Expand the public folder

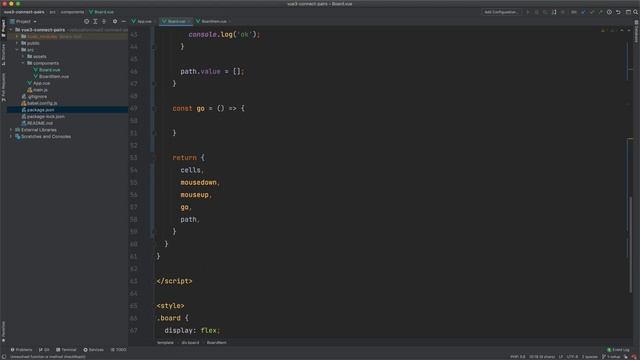pos(17,43)
